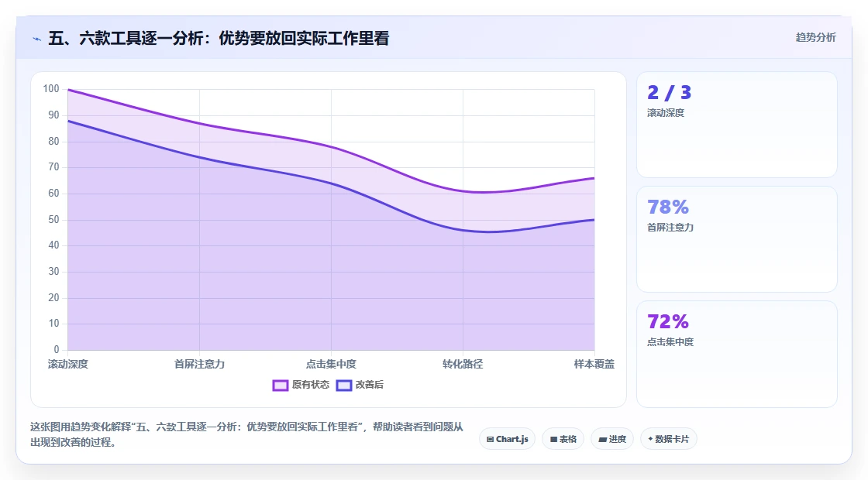
Task: Click the y-axis value 20
Action: 53,297
